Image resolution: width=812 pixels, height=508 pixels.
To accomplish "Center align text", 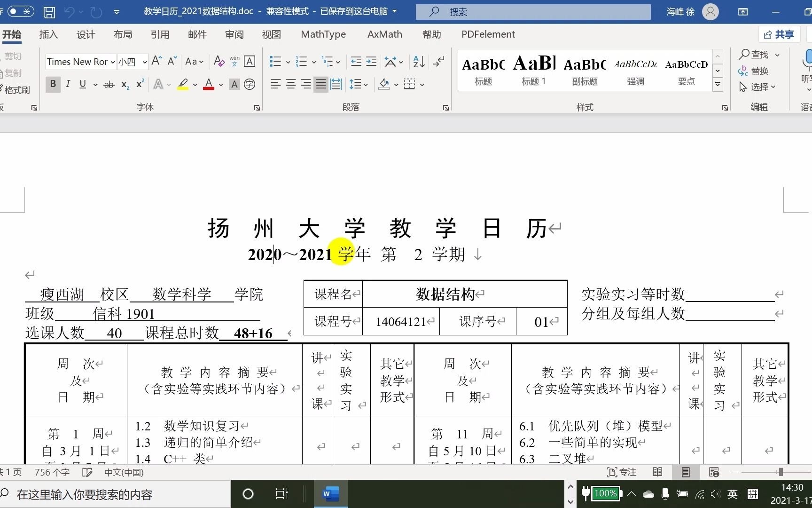I will 291,84.
